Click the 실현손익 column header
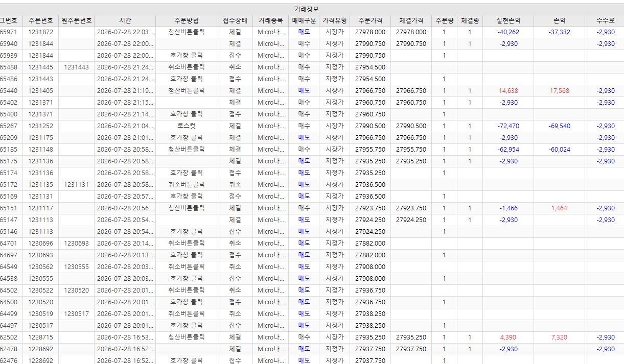The width and height of the screenshot is (624, 364). (x=508, y=20)
